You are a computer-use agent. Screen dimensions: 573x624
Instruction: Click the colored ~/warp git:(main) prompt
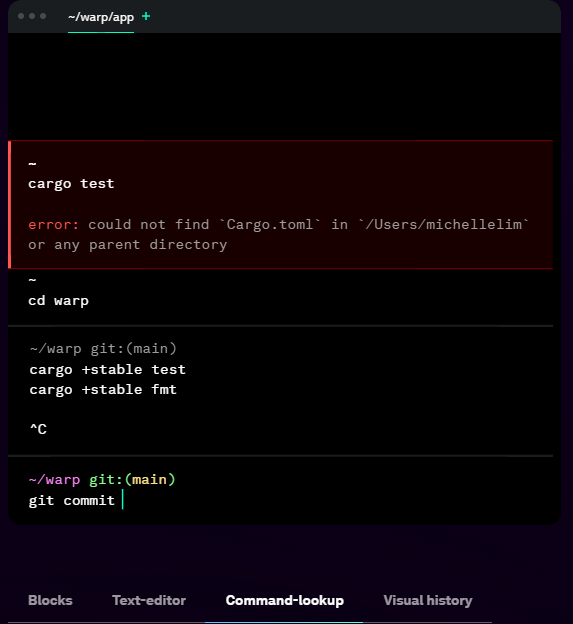coord(102,480)
